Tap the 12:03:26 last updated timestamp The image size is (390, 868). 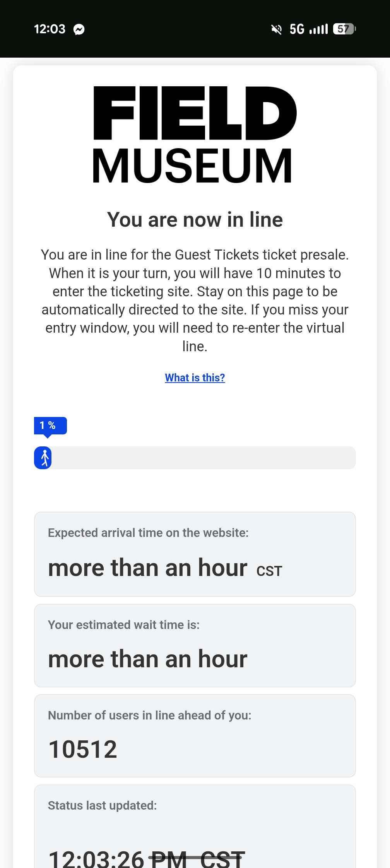(96, 859)
